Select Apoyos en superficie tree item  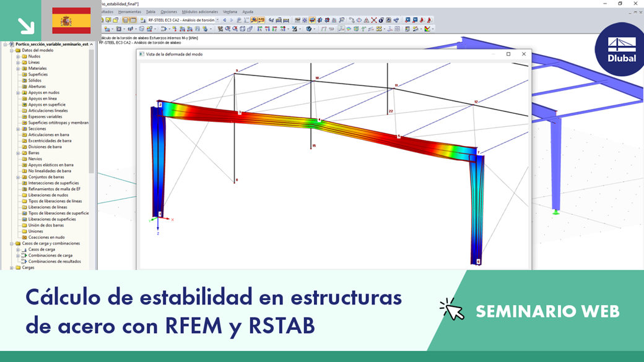click(x=47, y=105)
